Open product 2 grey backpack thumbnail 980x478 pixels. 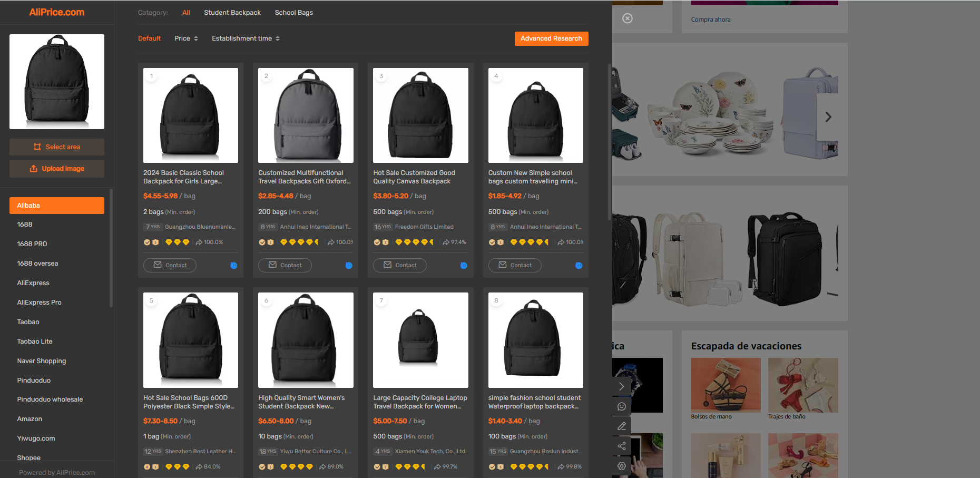(x=306, y=115)
